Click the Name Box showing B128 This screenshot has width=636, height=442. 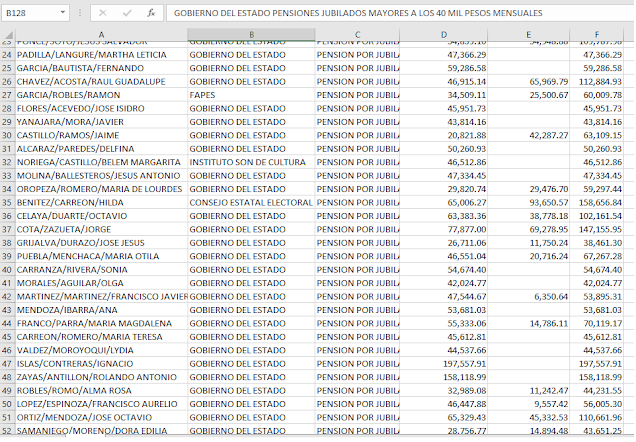(30, 13)
